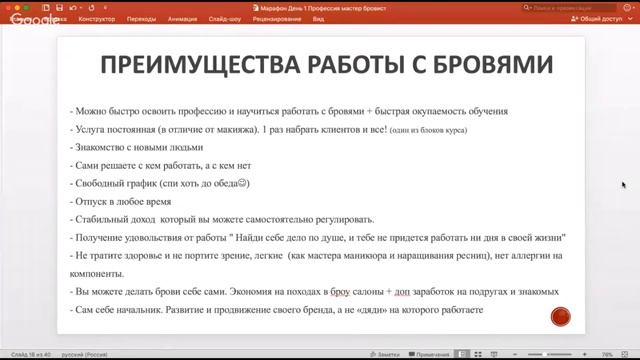Fit slide to the current window
This screenshot has width=640, height=360.
point(624,354)
